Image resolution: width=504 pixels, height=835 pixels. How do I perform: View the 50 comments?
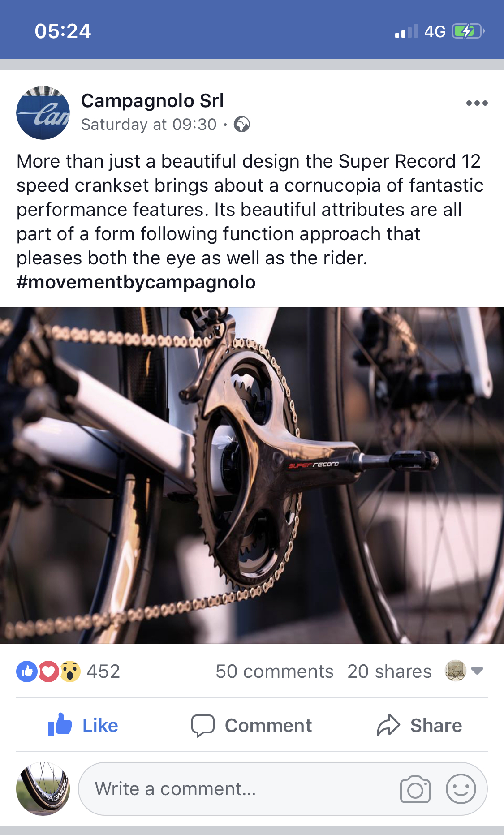(x=274, y=671)
